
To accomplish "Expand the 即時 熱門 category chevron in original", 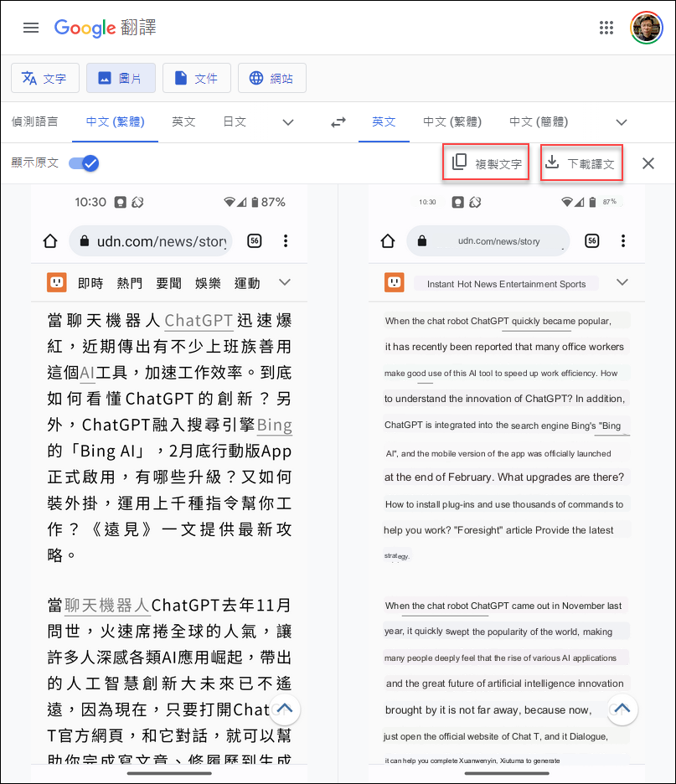I will (x=285, y=282).
